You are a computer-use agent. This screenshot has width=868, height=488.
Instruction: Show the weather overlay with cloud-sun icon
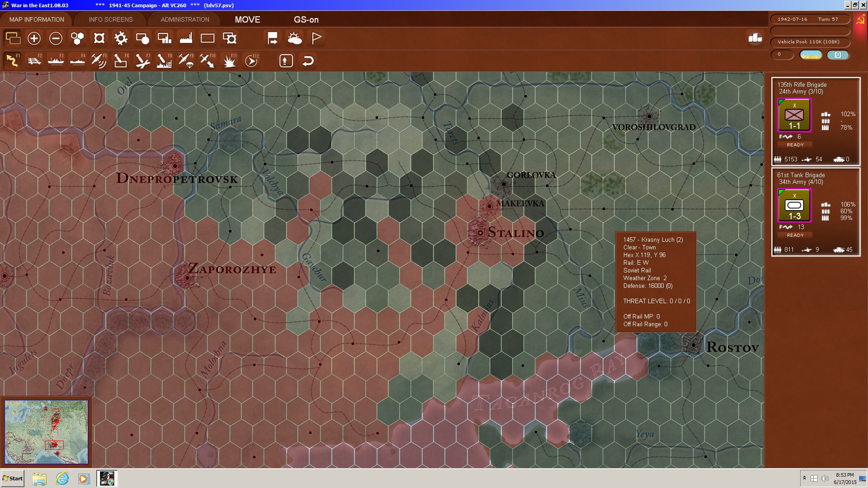[295, 38]
